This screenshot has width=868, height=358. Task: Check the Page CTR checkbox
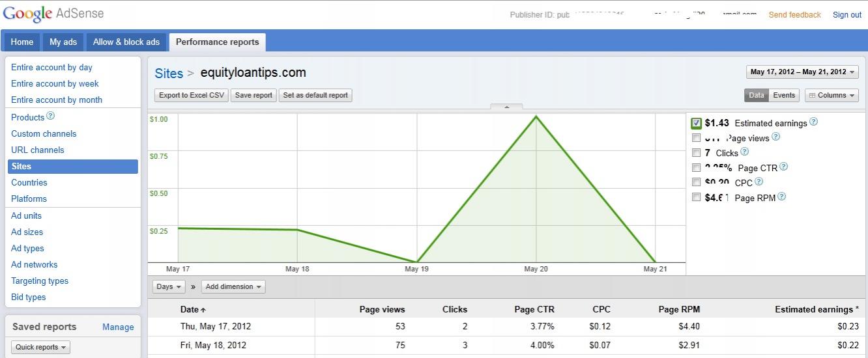pyautogui.click(x=697, y=168)
